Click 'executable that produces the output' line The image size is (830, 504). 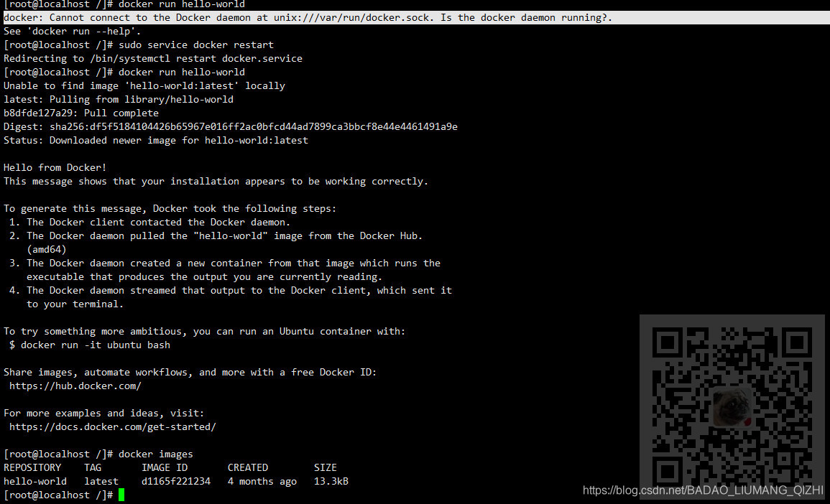pyautogui.click(x=204, y=277)
